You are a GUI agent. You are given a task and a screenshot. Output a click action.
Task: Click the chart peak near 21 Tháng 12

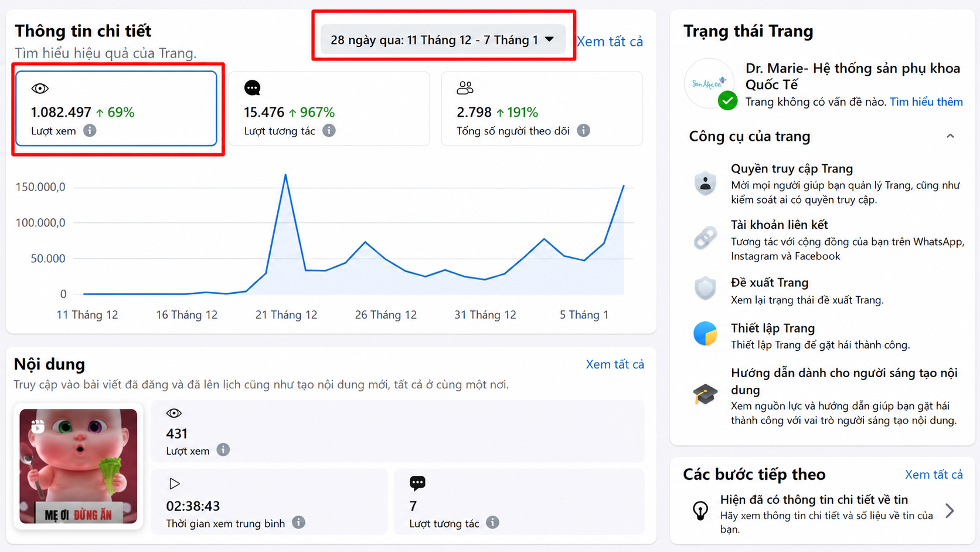(x=285, y=175)
